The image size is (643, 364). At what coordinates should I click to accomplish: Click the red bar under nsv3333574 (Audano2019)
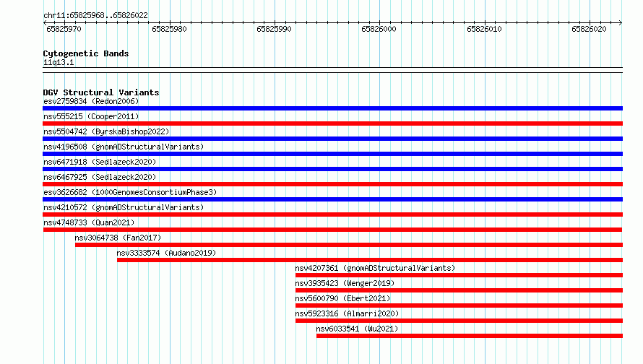point(370,260)
